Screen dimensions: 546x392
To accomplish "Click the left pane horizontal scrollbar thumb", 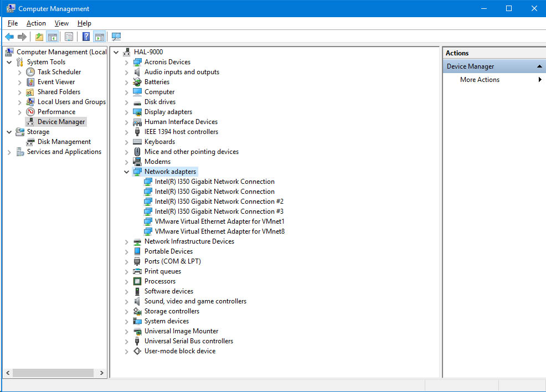I will click(x=53, y=373).
